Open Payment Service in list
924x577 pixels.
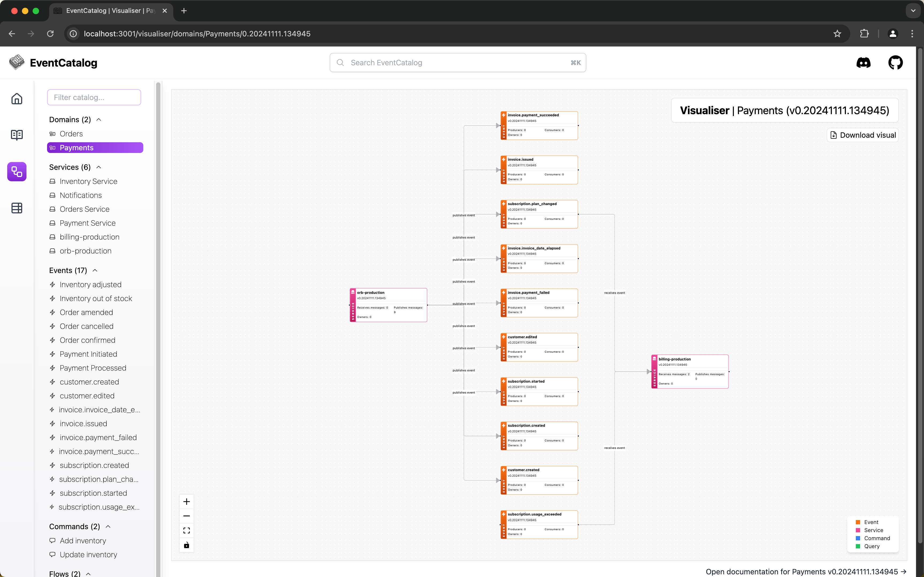click(x=87, y=223)
